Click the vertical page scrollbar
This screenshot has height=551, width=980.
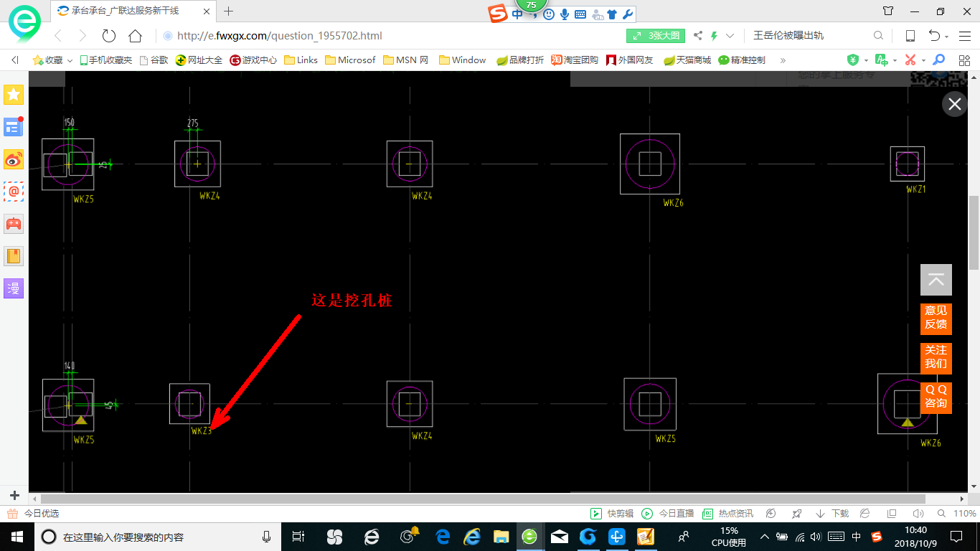974,233
